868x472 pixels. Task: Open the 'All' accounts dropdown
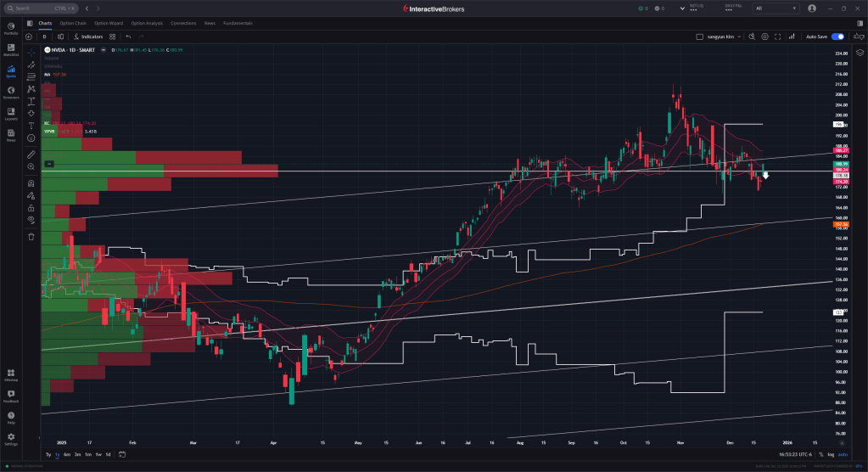coord(776,8)
